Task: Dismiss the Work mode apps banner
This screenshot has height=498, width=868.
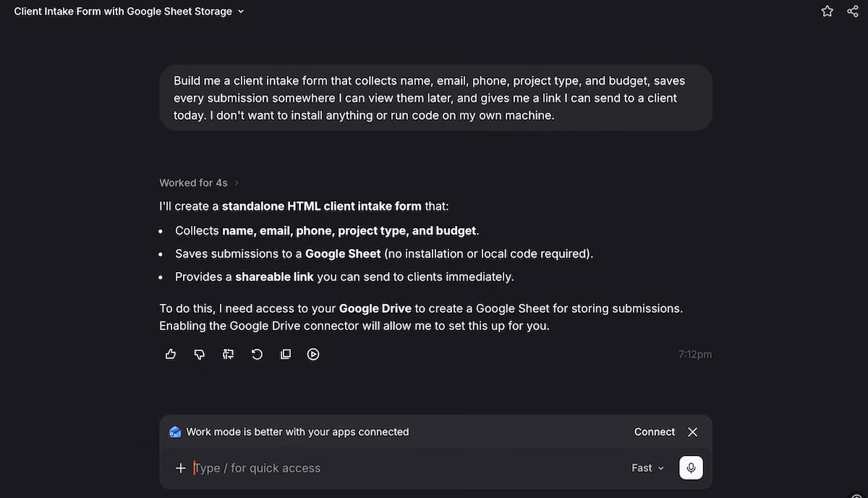Action: pos(693,431)
